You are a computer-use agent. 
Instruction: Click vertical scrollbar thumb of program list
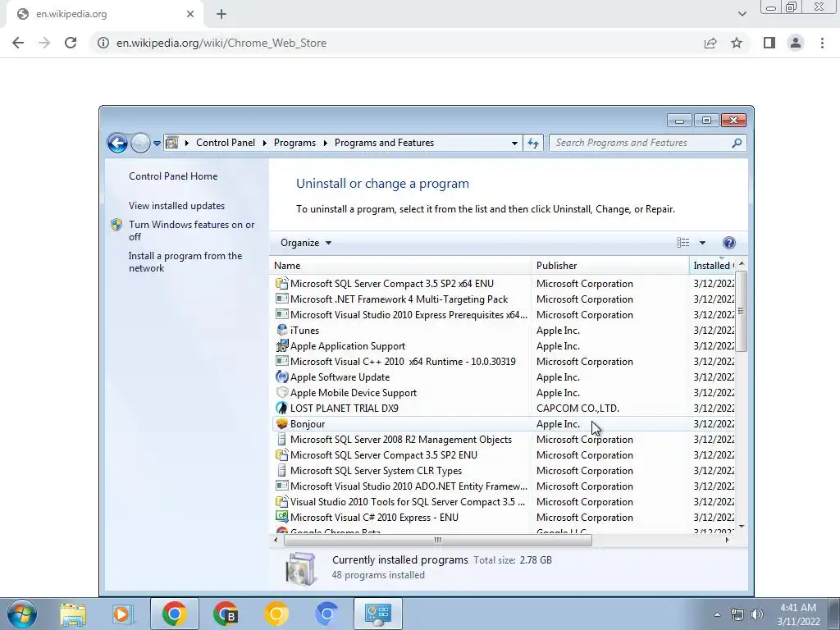coord(742,311)
